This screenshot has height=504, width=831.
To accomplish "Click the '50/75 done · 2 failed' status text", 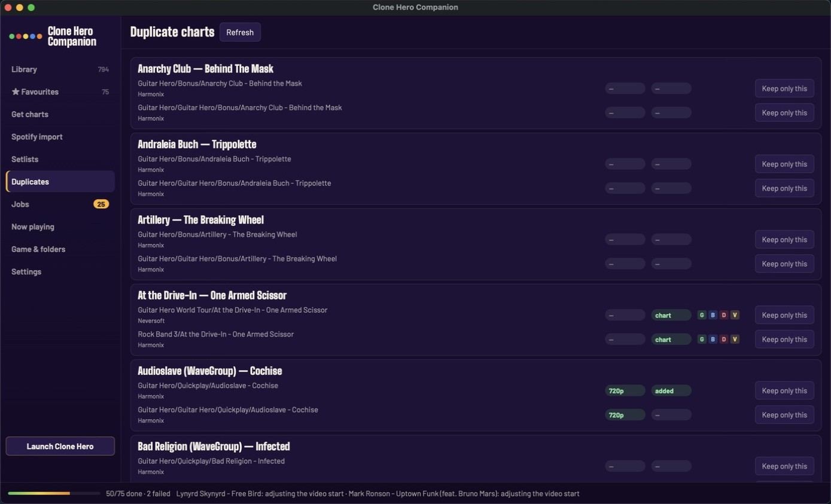I will (138, 494).
